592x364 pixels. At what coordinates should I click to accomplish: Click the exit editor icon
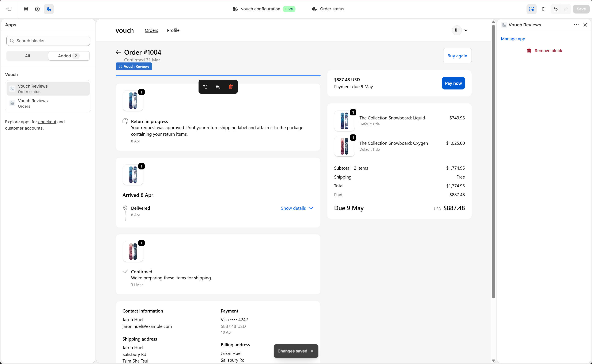(x=9, y=9)
